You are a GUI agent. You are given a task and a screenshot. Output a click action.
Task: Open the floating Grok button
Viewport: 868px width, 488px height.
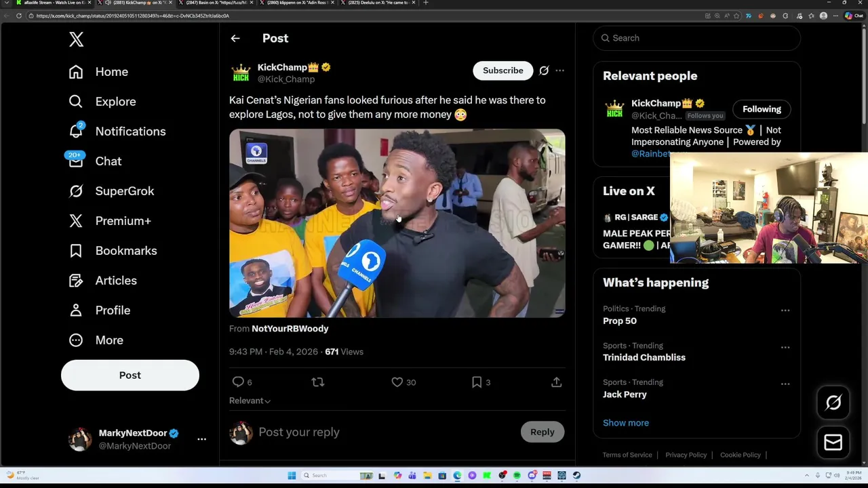(x=833, y=403)
